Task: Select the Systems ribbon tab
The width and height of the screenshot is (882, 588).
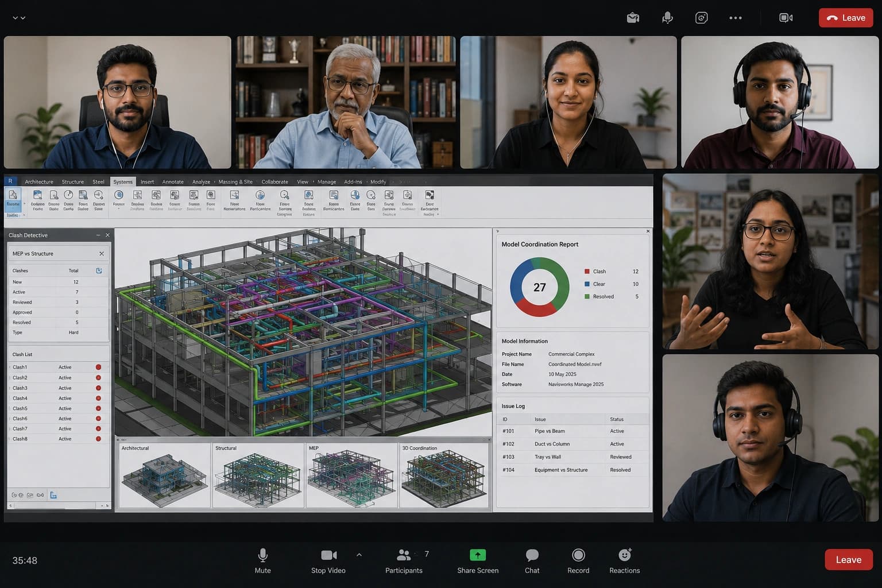Action: point(123,181)
